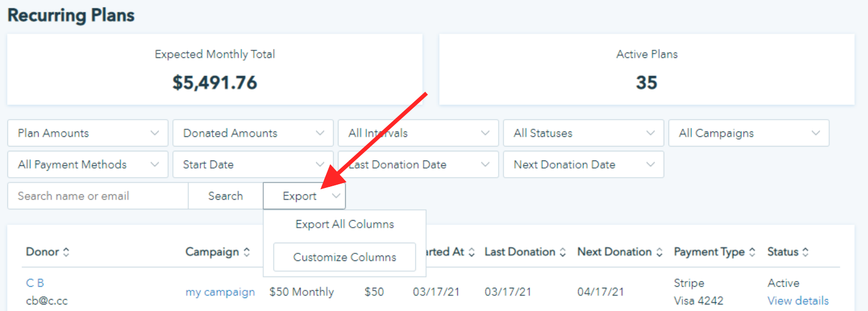Click the Search button
Screen dimensions: 868x311
click(226, 196)
